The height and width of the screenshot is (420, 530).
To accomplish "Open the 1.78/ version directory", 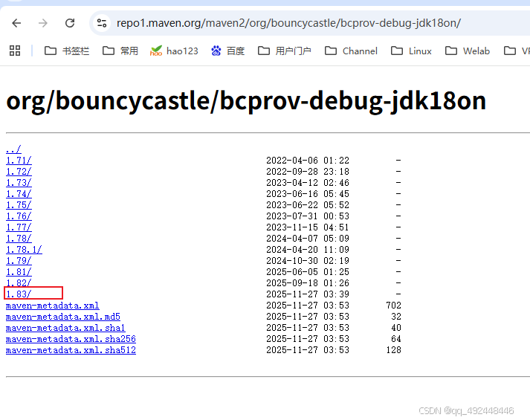I will pos(19,238).
